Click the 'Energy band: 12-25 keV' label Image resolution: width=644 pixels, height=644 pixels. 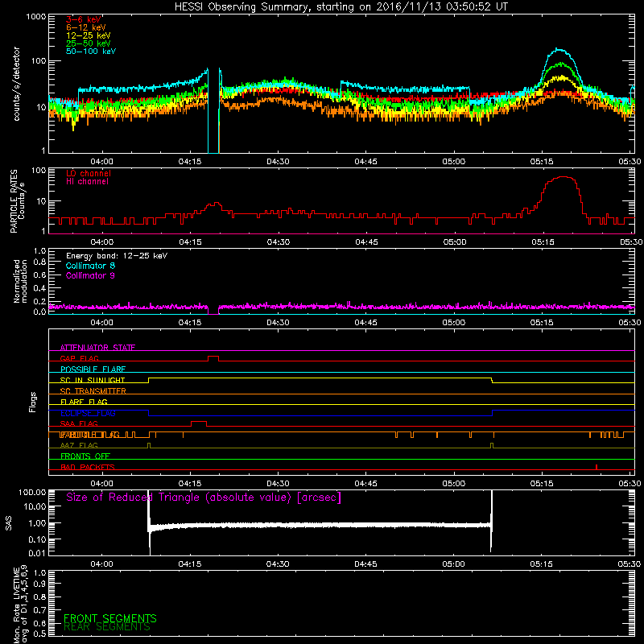click(x=117, y=256)
